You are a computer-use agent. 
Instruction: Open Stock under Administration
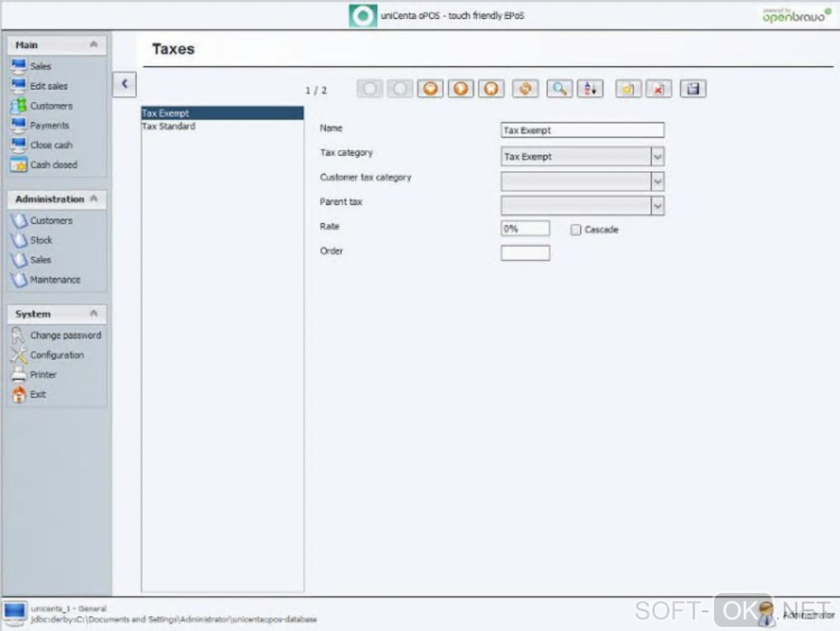coord(31,240)
